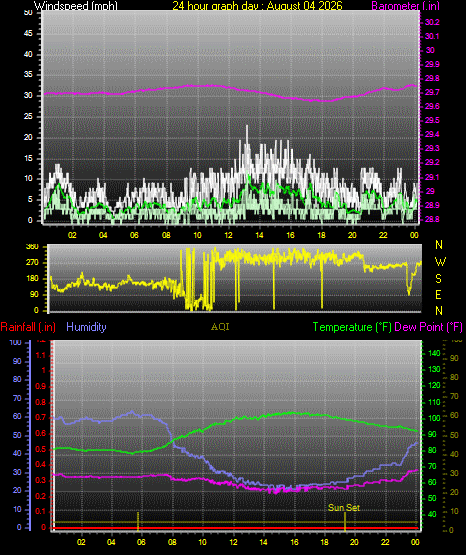Click the Sun Set marker label
The width and height of the screenshot is (466, 555).
[x=344, y=508]
